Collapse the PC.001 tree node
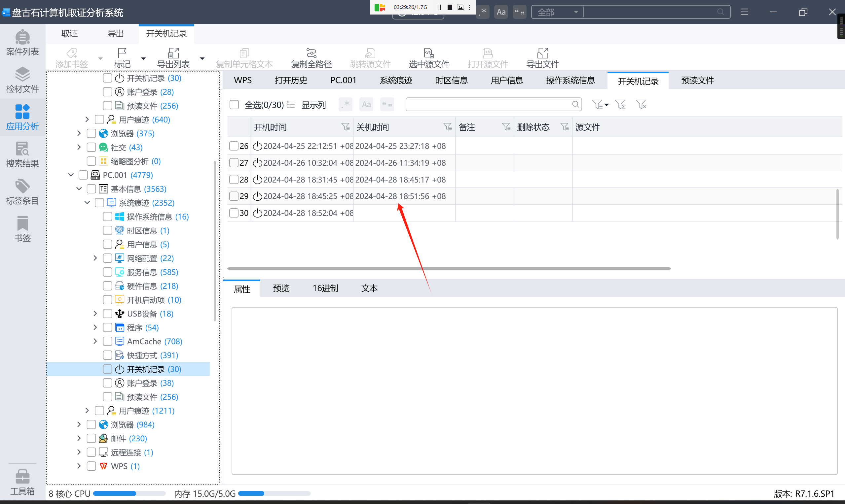Screen dimensions: 845x504 coord(71,175)
